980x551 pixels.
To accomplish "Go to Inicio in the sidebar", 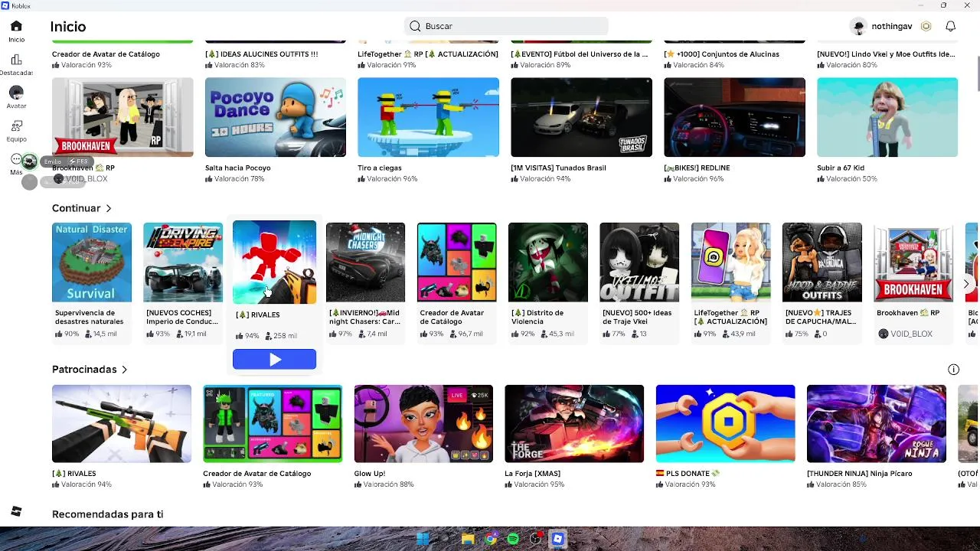I will pyautogui.click(x=16, y=31).
